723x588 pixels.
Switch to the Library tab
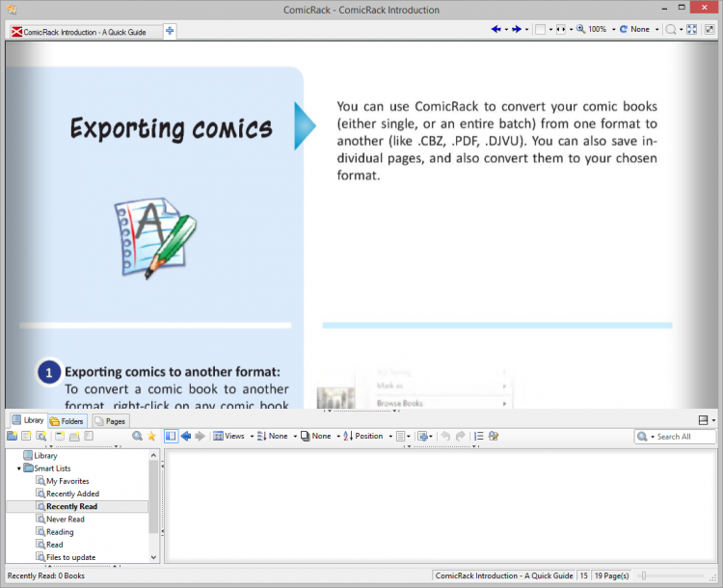28,420
